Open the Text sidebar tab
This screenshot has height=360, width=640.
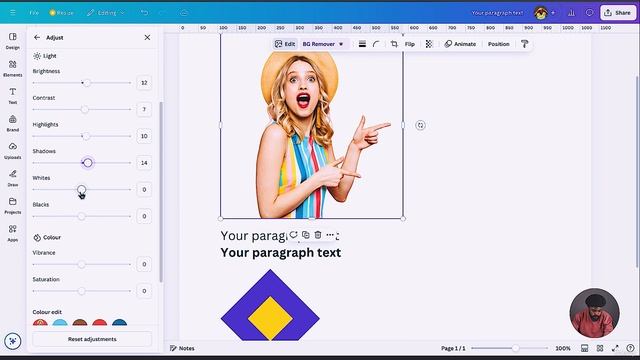[x=13, y=96]
